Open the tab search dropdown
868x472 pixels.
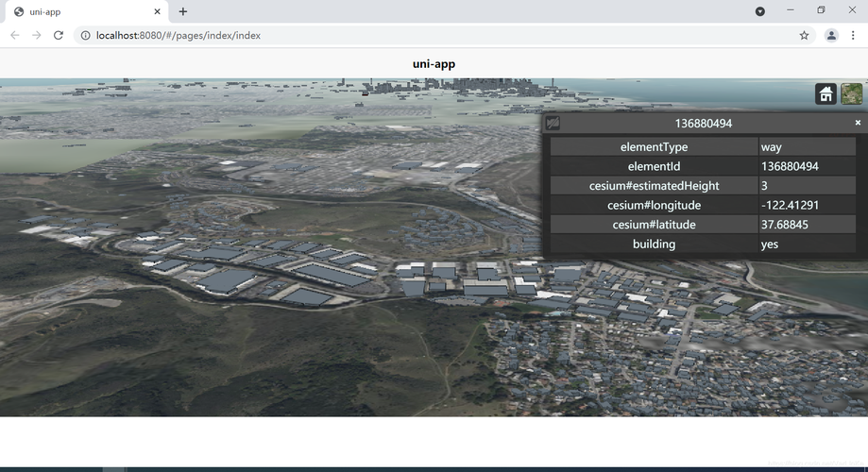[760, 11]
